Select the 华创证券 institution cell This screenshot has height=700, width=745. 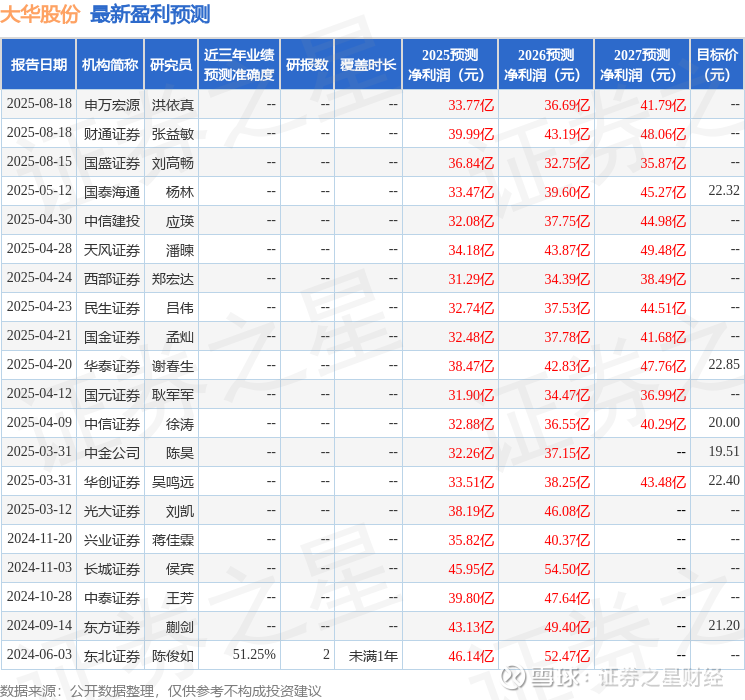coord(112,481)
